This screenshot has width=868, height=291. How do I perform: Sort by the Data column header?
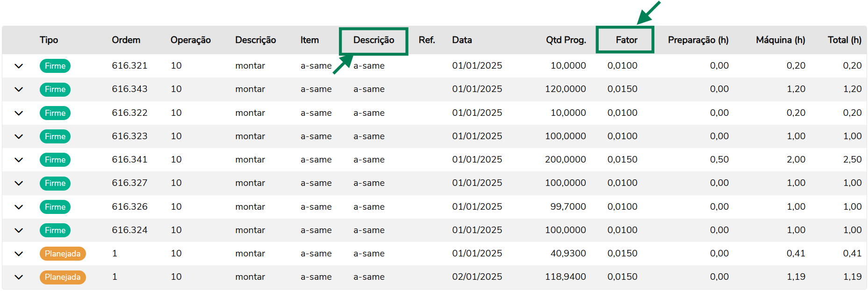coord(462,40)
